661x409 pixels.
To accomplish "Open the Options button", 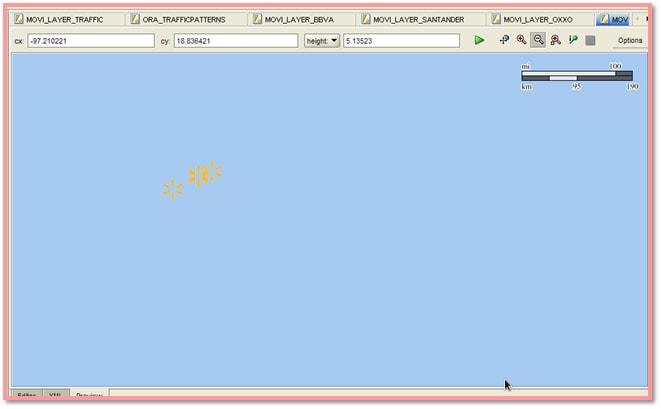I will pos(630,40).
